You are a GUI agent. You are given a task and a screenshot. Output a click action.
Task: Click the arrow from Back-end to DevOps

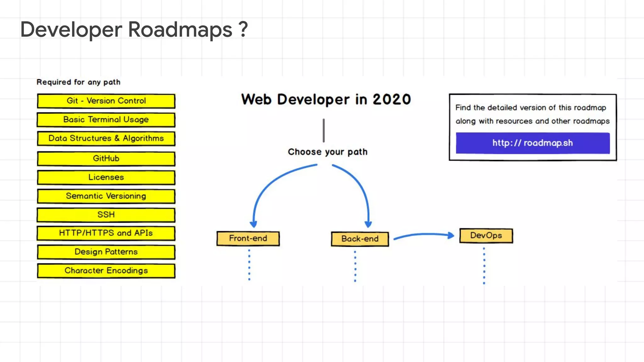click(423, 234)
